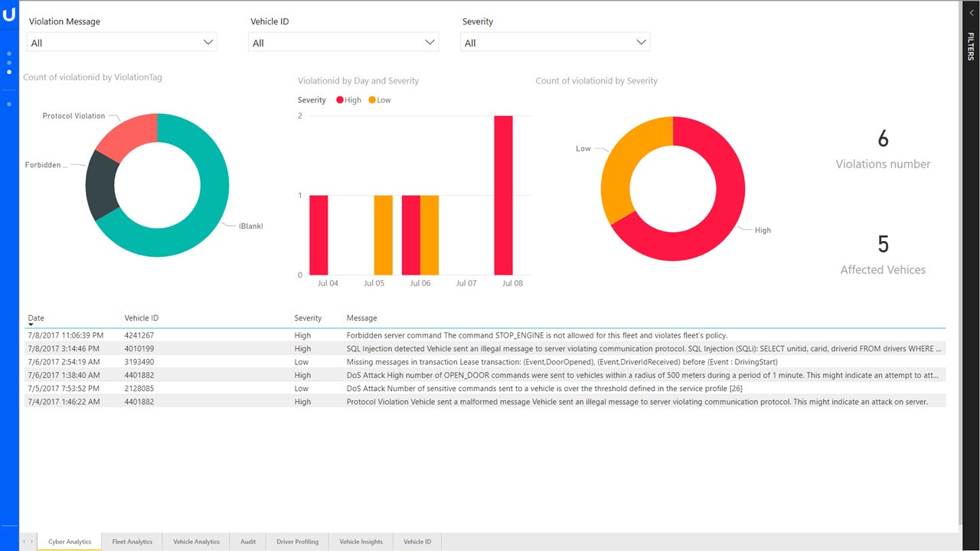
Task: Click the sidebar dot below the divider line
Action: [9, 103]
